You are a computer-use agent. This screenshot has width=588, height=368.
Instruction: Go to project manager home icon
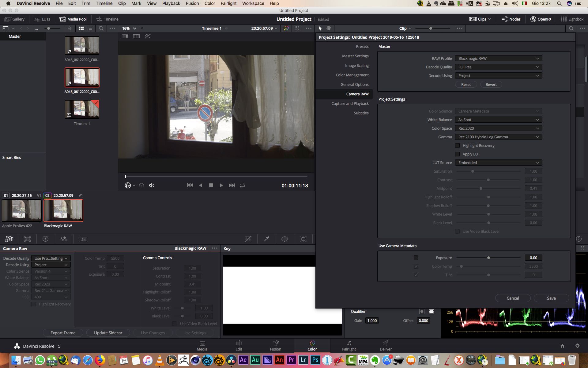click(x=562, y=346)
